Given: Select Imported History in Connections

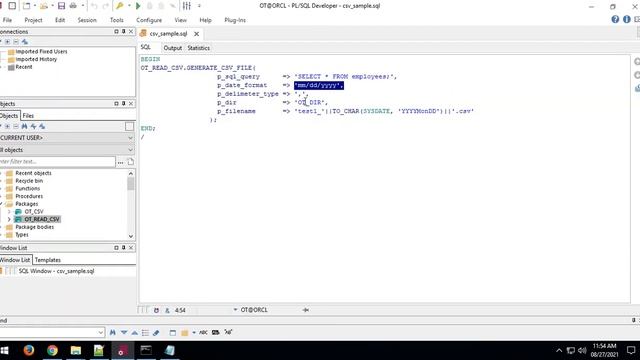Looking at the screenshot, I should coord(36,59).
